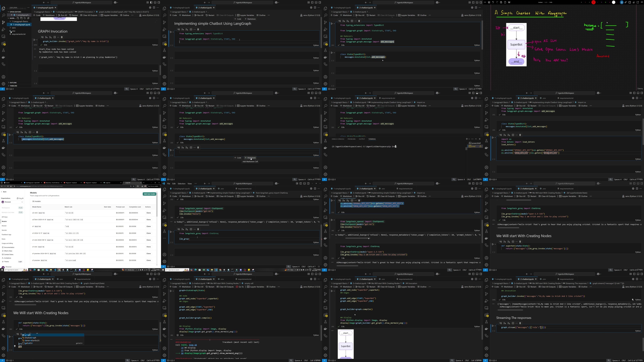Viewport: 644px width, 362px height.
Task: Click Chrome reload icon for LangSmith page
Action: point(8,186)
